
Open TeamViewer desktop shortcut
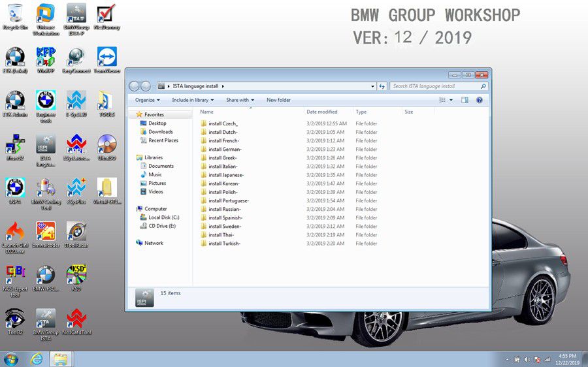(x=107, y=60)
